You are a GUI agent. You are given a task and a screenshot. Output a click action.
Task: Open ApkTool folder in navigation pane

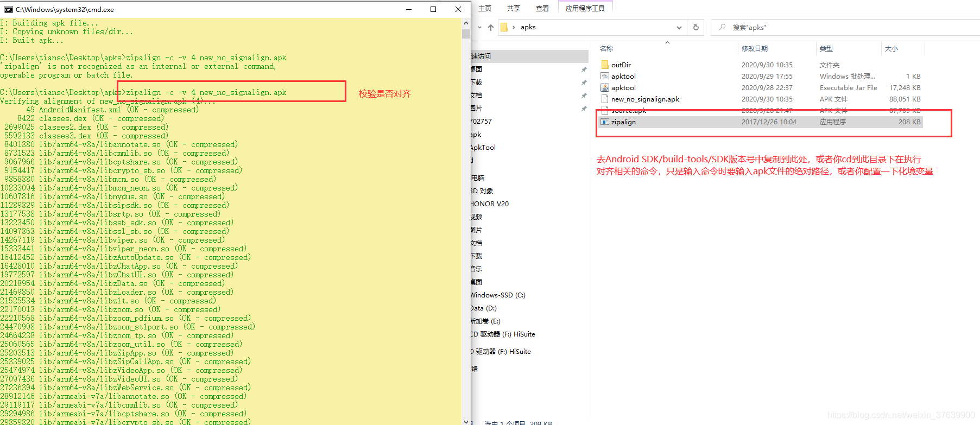tap(483, 148)
